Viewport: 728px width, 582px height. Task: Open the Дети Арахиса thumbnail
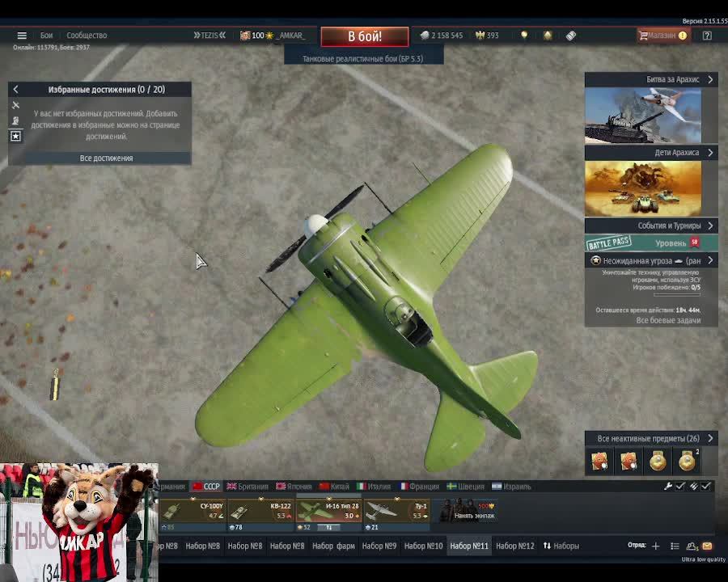click(x=643, y=188)
